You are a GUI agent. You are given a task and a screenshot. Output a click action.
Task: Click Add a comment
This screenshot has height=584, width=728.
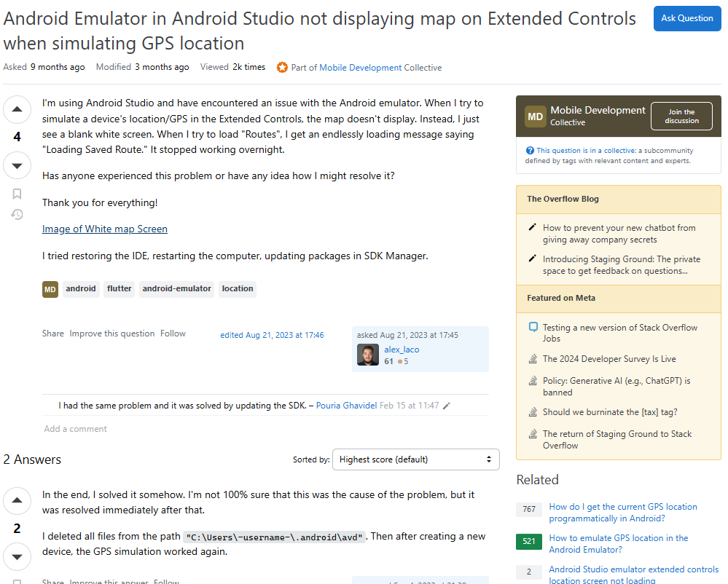click(75, 429)
